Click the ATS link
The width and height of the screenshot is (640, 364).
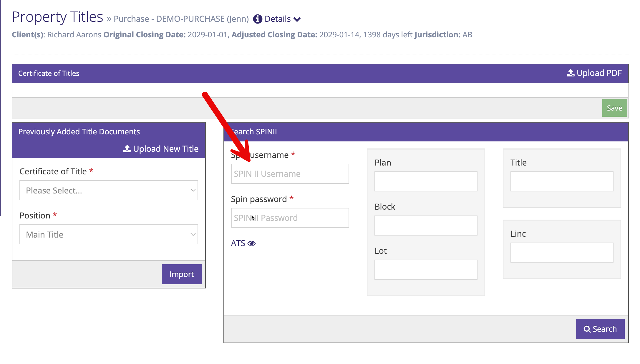pos(238,243)
